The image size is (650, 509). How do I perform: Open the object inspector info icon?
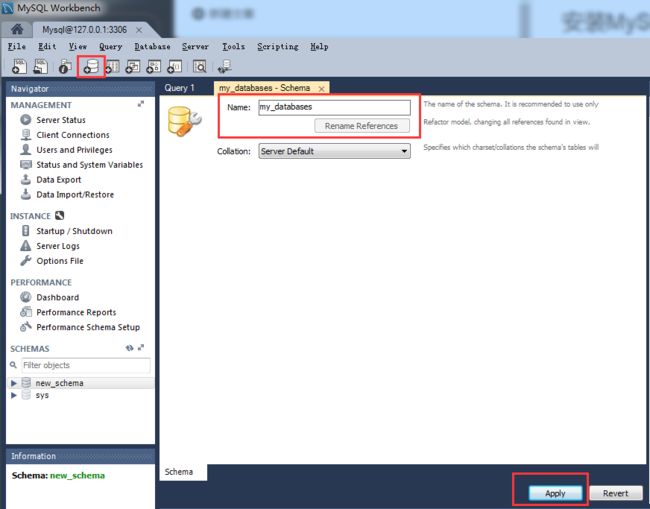(65, 67)
